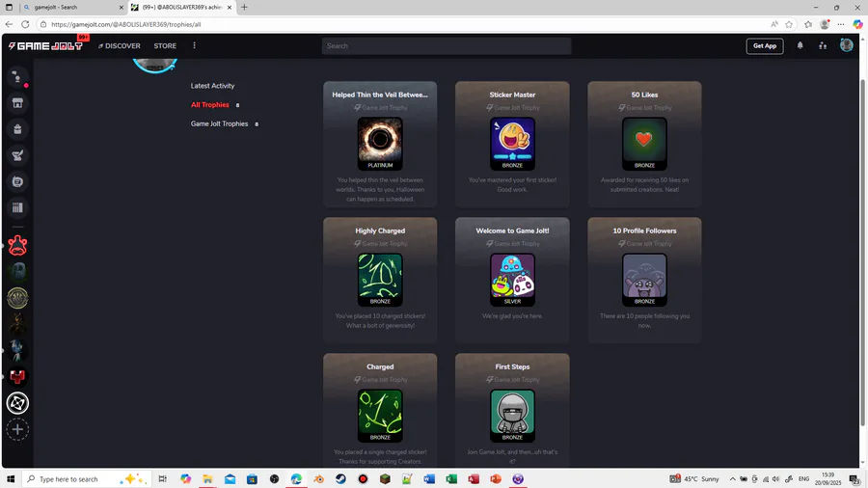Switch to the gamejolt - Search tab
Screen dimensions: 868x488
point(72,7)
